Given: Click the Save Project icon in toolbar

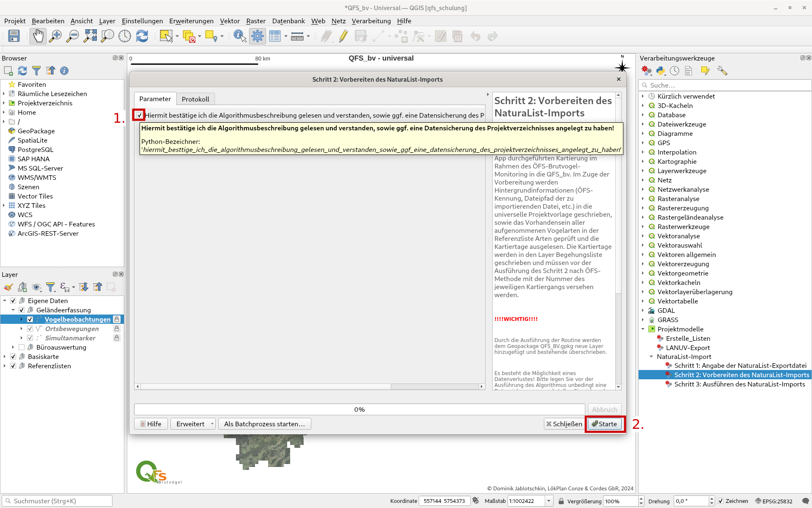Looking at the screenshot, I should pyautogui.click(x=14, y=36).
